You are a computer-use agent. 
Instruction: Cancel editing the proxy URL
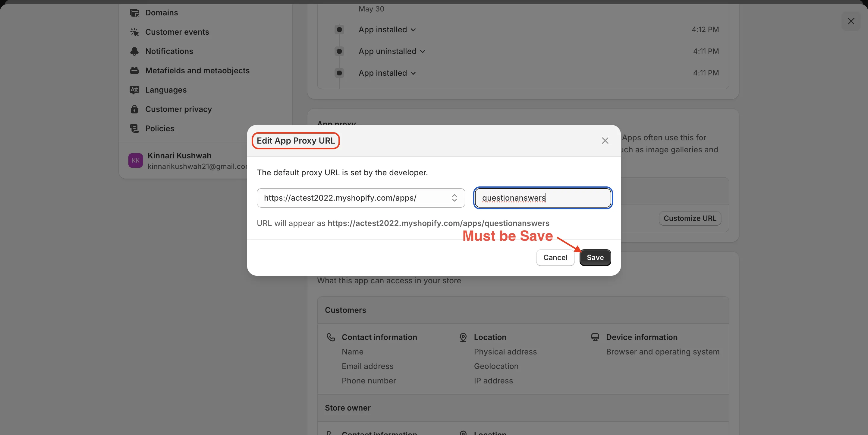click(x=555, y=258)
